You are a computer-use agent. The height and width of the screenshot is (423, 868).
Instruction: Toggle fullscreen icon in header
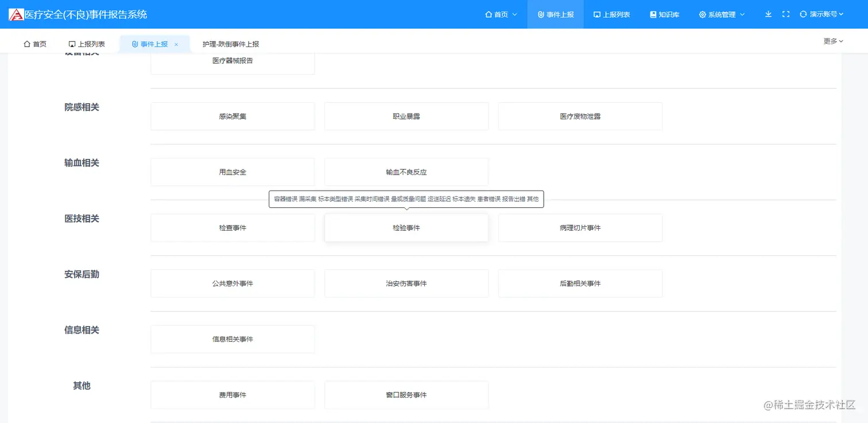pos(786,14)
